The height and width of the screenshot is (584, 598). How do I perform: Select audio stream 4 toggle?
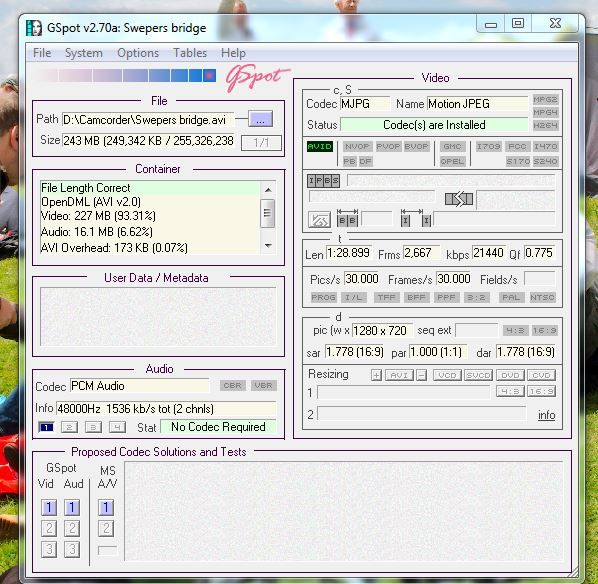[x=117, y=427]
